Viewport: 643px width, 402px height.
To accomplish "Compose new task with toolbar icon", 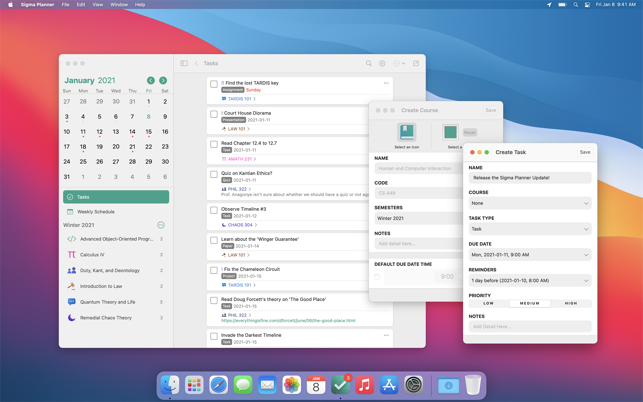I will coord(416,63).
